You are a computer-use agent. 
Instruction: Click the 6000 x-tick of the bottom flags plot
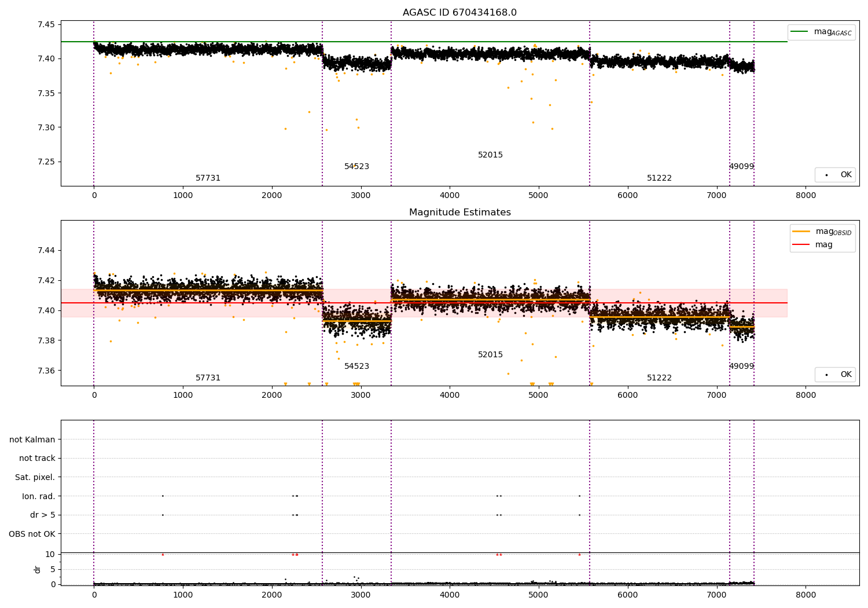click(628, 595)
